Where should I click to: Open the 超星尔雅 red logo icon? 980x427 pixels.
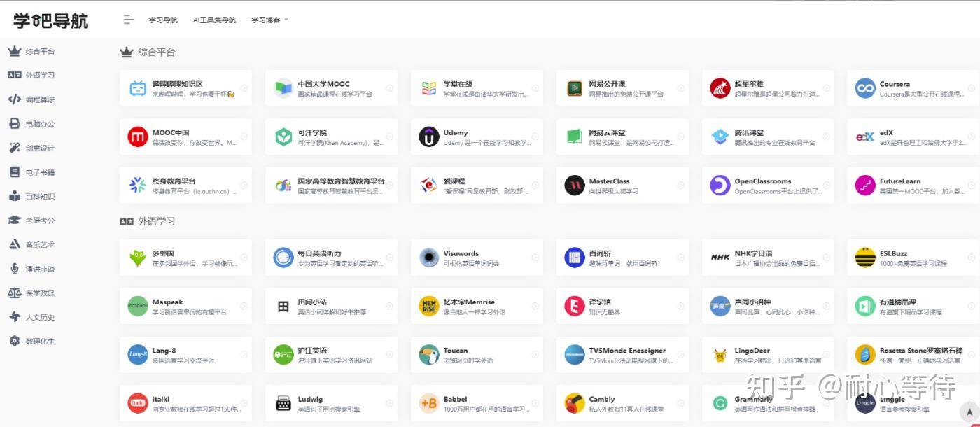pyautogui.click(x=720, y=88)
